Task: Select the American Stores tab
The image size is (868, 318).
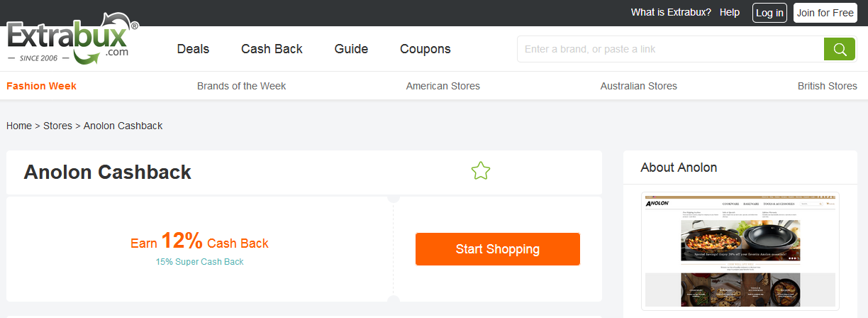Action: pos(443,86)
